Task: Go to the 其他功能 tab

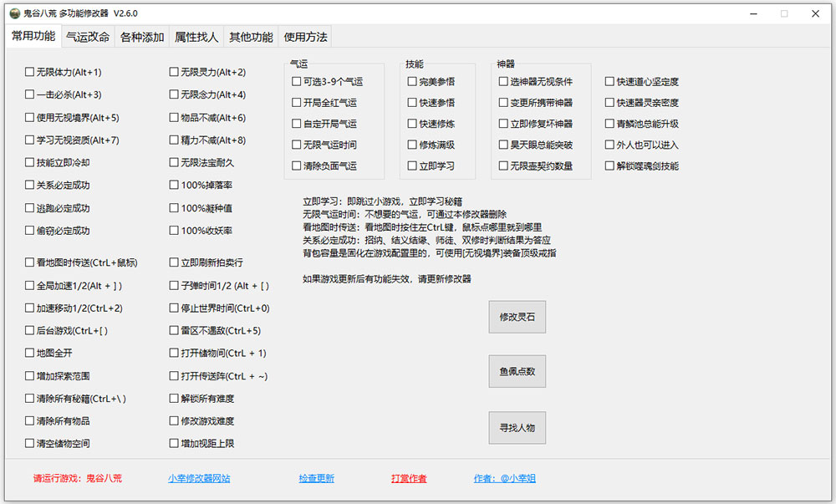Action: click(x=251, y=37)
